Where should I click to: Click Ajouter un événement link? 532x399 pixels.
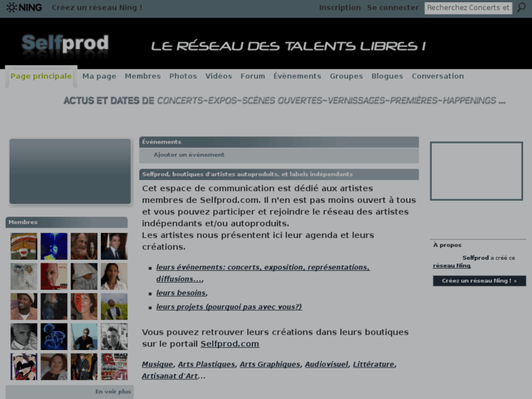(x=189, y=155)
